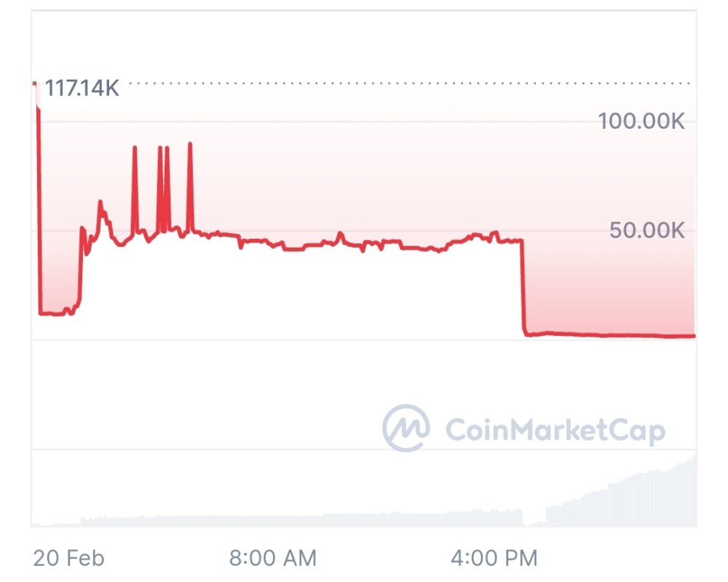The height and width of the screenshot is (582, 728).
Task: Click the CoinMarketCap logo icon in the watermark
Action: pyautogui.click(x=406, y=428)
